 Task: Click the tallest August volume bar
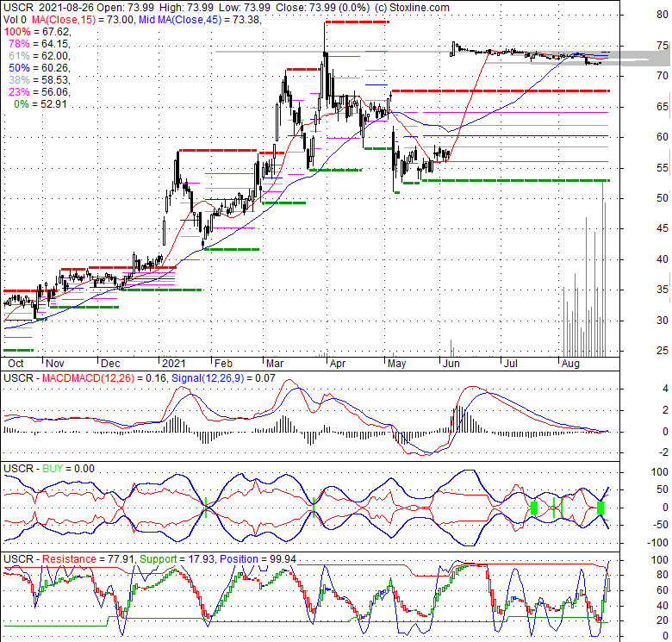coord(603,269)
